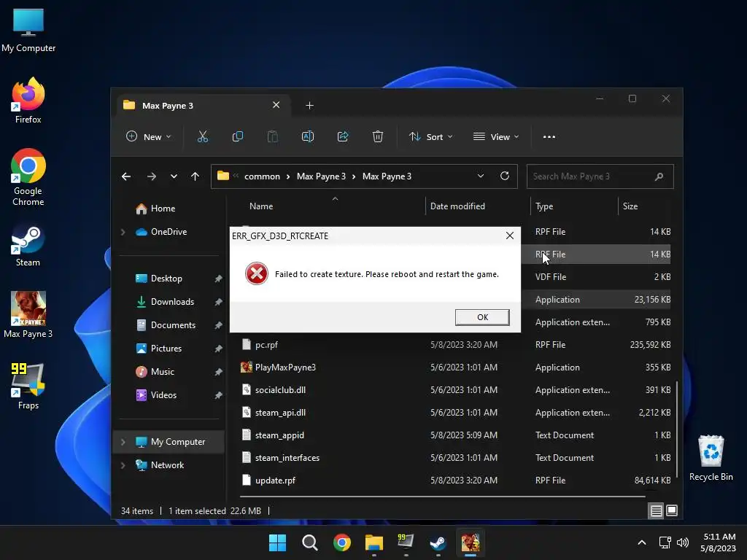Select the steam_api.dll file

(x=280, y=413)
